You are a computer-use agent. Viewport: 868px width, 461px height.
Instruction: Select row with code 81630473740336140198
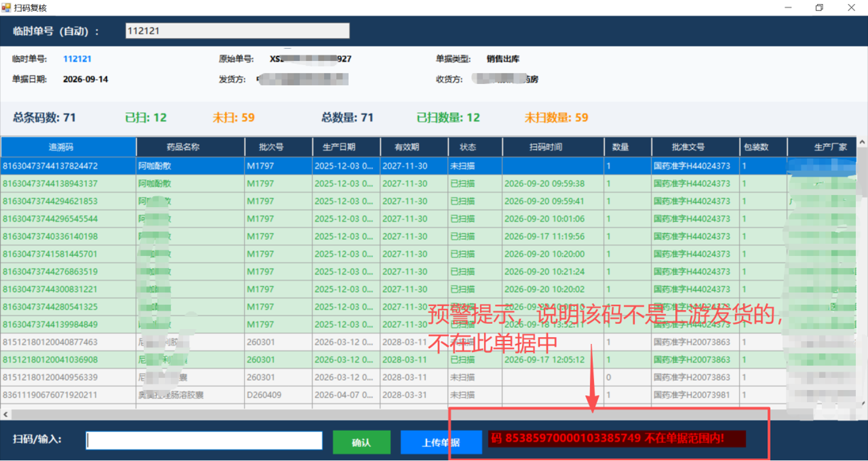point(429,236)
